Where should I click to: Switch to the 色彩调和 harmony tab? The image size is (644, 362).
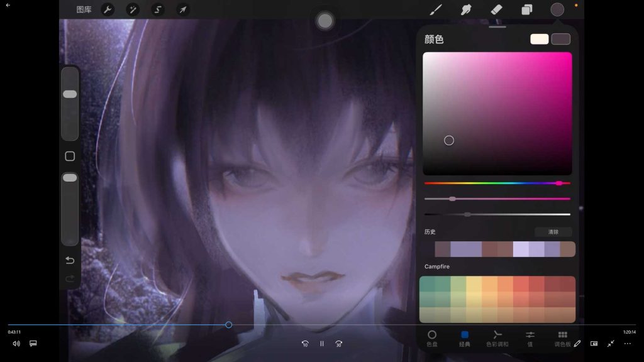[497, 339]
